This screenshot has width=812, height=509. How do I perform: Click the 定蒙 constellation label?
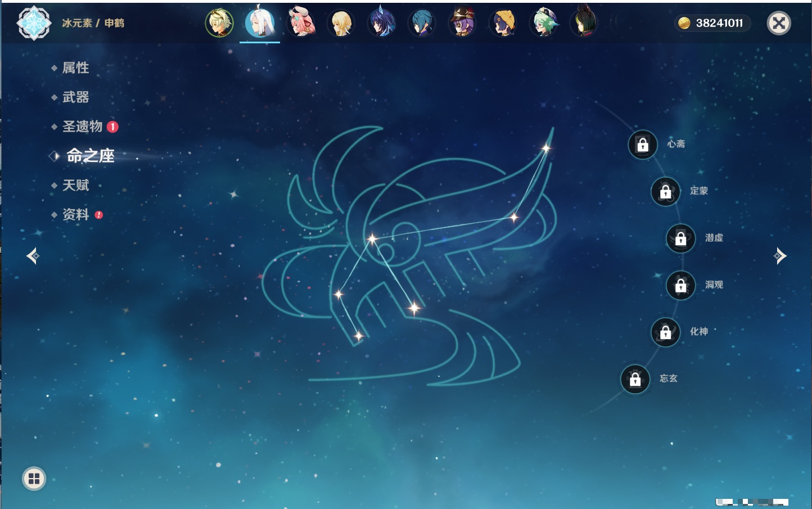click(x=699, y=191)
